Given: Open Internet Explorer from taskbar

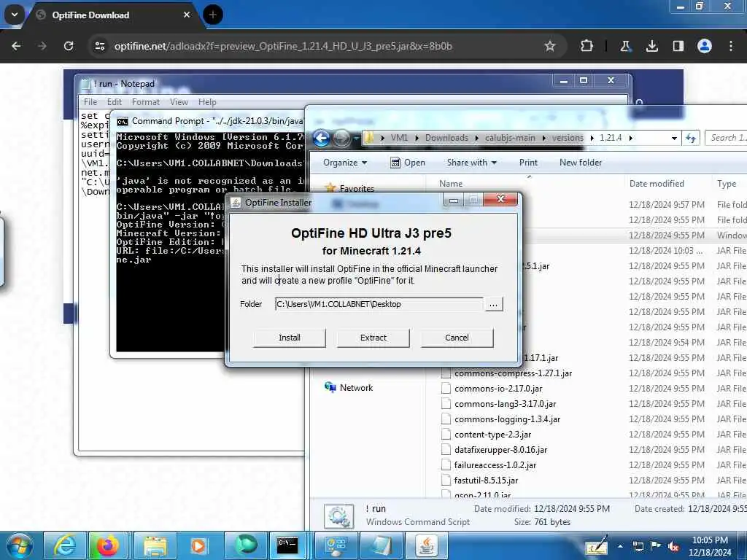Looking at the screenshot, I should (x=65, y=545).
